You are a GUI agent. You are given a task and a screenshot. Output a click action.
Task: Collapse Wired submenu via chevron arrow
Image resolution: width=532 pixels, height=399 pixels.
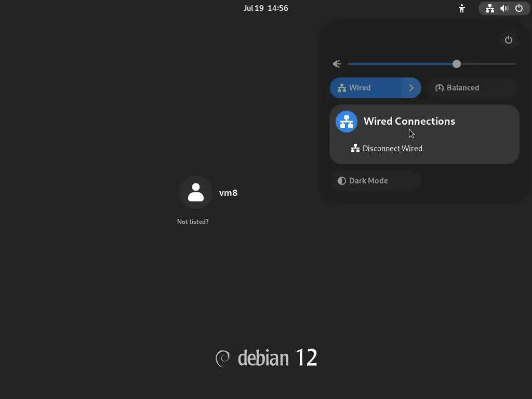(x=411, y=88)
